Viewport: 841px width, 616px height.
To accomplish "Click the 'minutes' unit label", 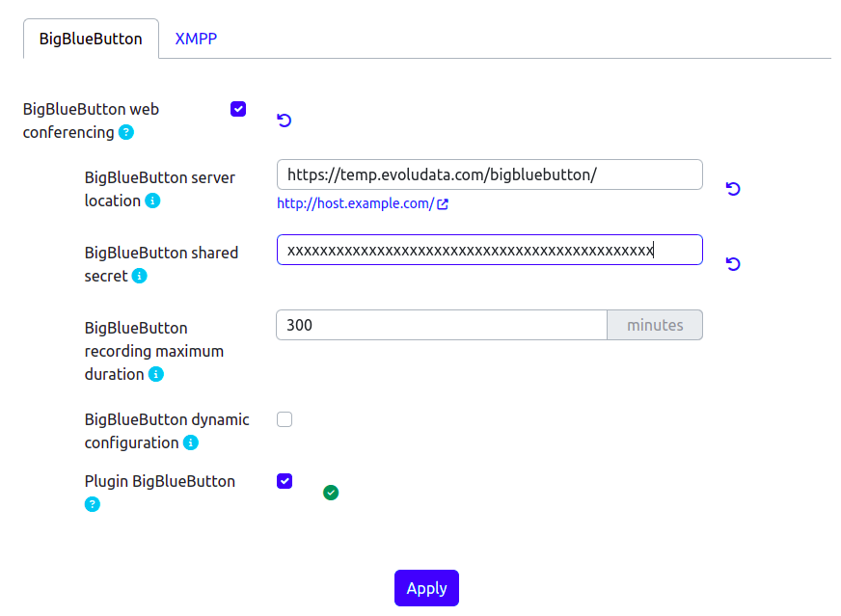I will (x=655, y=325).
